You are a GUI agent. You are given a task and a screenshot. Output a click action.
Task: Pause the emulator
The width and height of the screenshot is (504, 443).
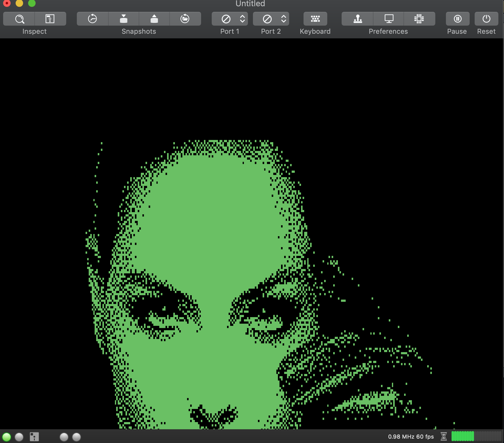pyautogui.click(x=457, y=19)
